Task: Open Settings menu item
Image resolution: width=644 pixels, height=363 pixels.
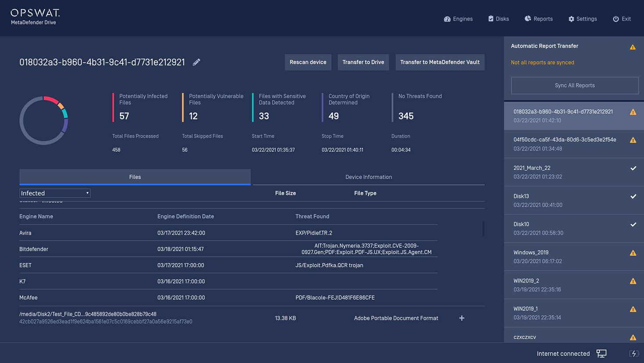Action: pos(583,19)
